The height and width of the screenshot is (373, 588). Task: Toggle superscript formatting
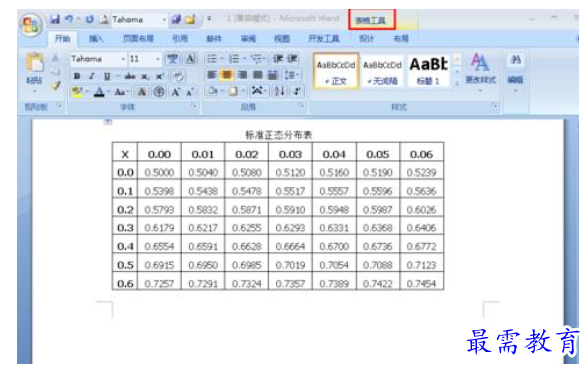[159, 76]
